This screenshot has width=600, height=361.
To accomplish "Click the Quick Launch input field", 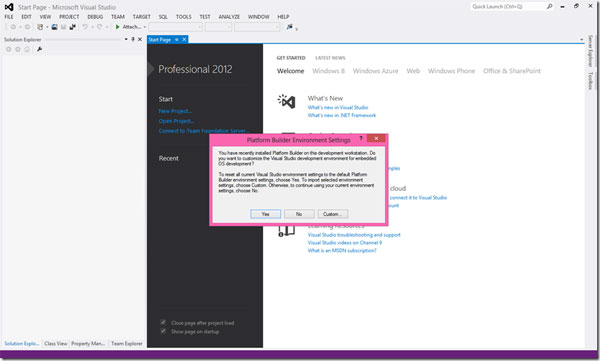I will (508, 7).
